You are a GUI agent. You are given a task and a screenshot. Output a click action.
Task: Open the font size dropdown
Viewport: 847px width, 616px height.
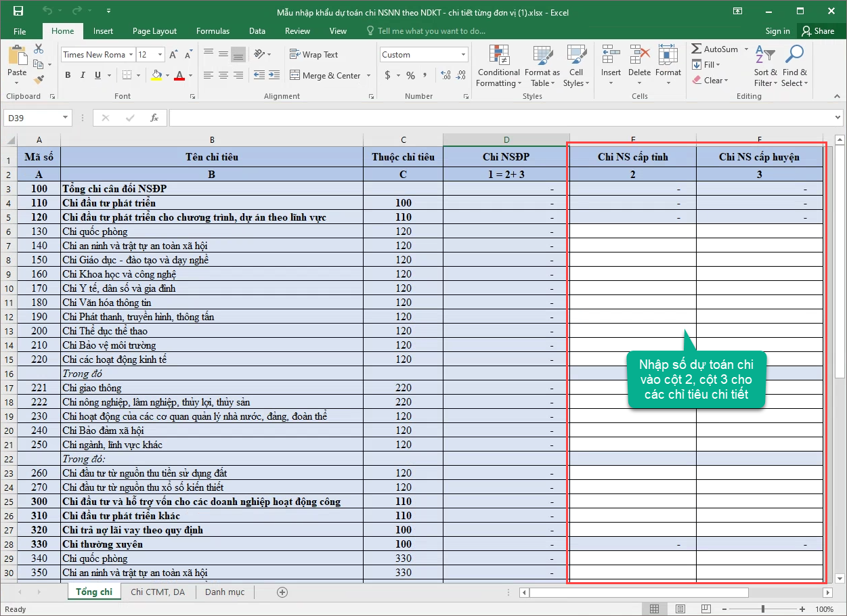160,55
